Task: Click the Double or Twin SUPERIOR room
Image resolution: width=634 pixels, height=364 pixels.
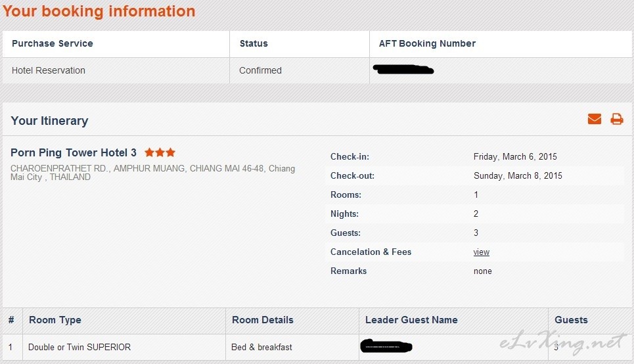Action: [x=79, y=347]
